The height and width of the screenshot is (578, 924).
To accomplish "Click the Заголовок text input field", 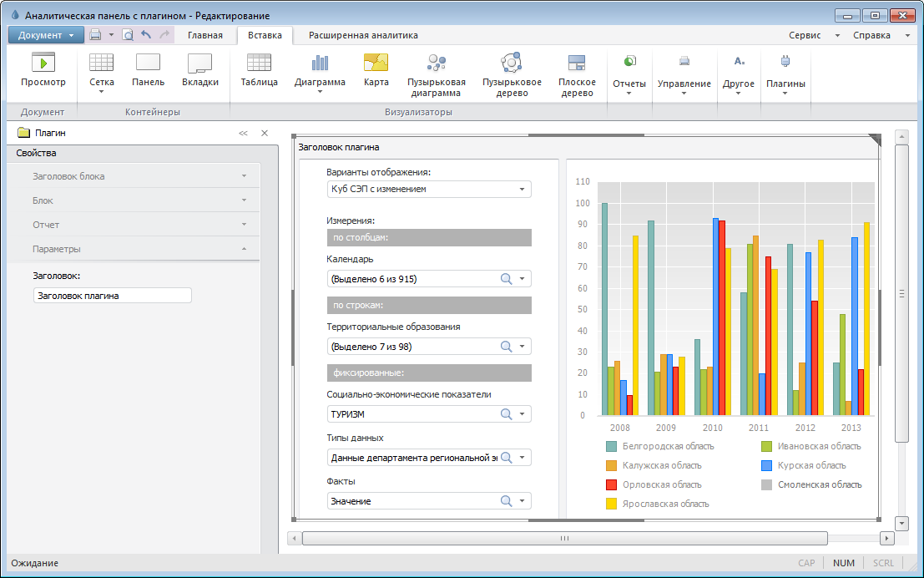I will pos(113,296).
